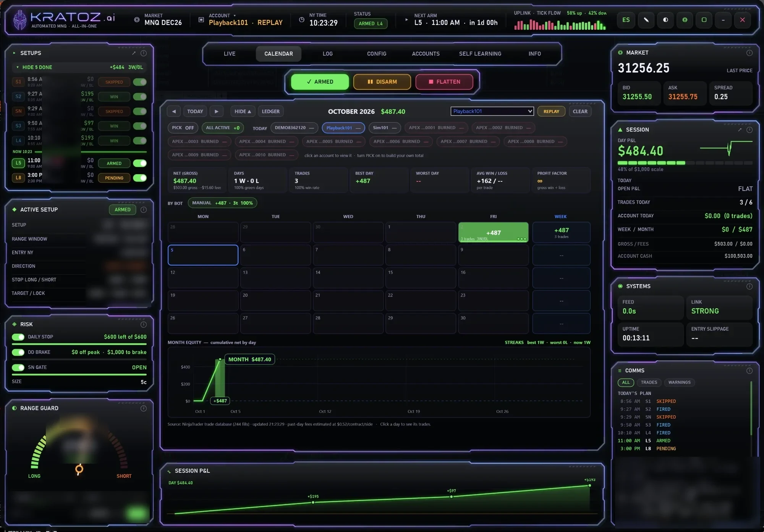Go to previous month with left arrow
The image size is (764, 532).
[174, 112]
